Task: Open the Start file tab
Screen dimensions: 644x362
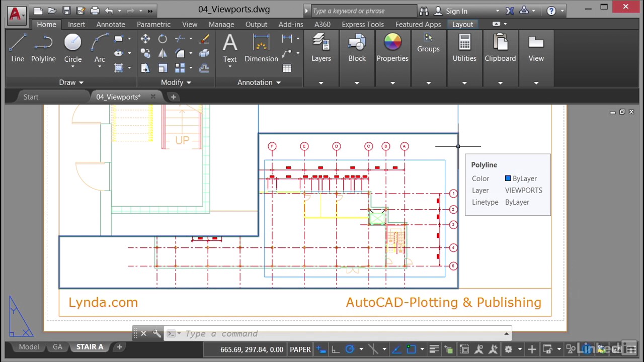Action: [x=31, y=97]
